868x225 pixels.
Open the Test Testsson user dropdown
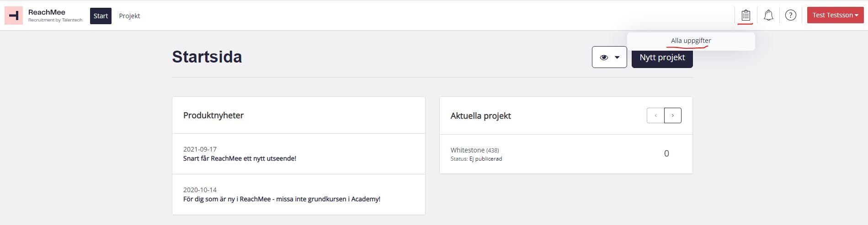835,15
